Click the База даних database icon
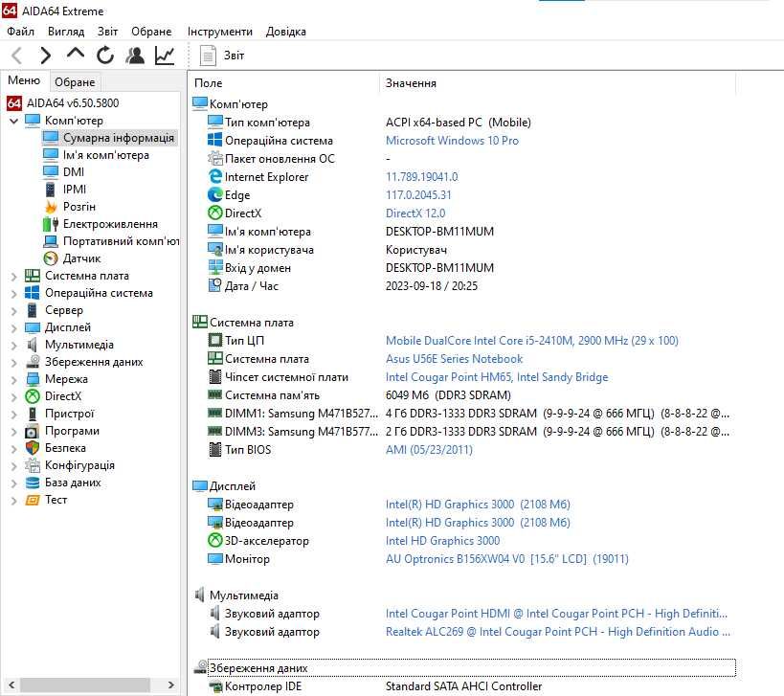This screenshot has height=696, width=784. click(x=33, y=483)
